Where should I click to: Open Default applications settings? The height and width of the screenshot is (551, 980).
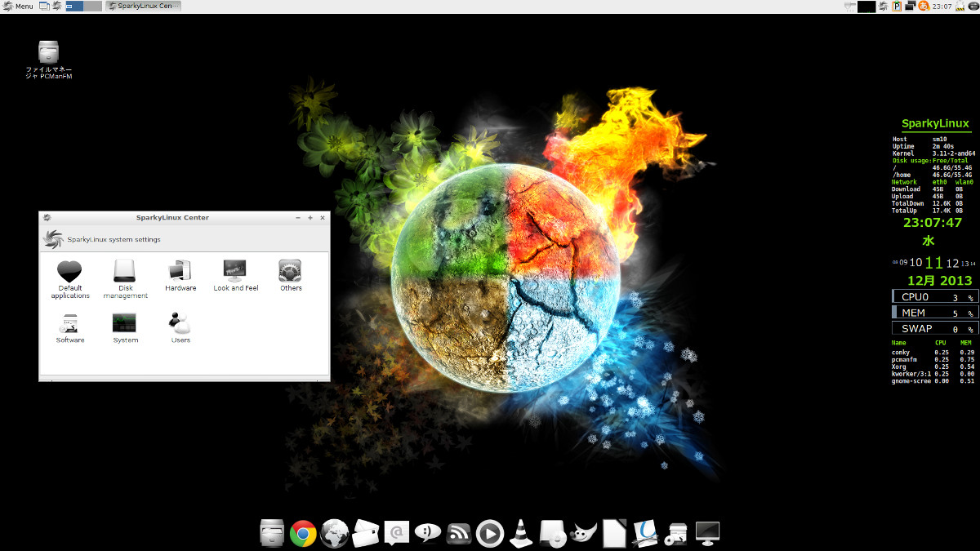click(x=69, y=279)
